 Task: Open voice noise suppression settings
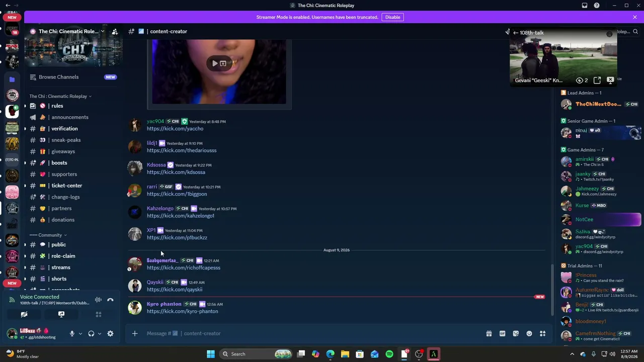pyautogui.click(x=98, y=300)
